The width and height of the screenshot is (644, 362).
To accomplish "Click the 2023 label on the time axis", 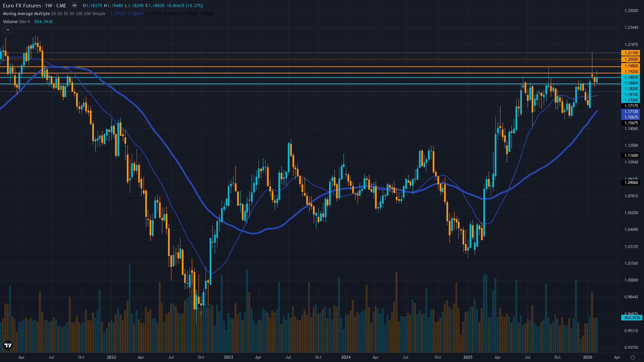I will (x=228, y=357).
